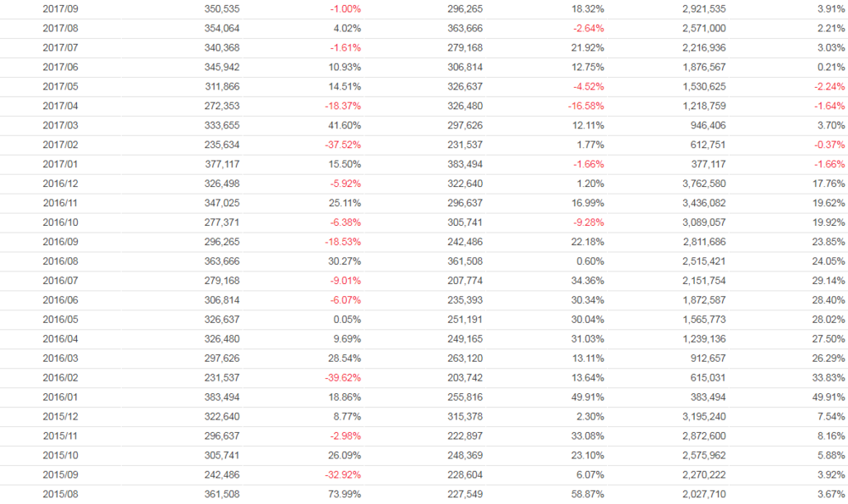Select the red -37.52% value
This screenshot has height=504, width=848.
click(x=343, y=145)
